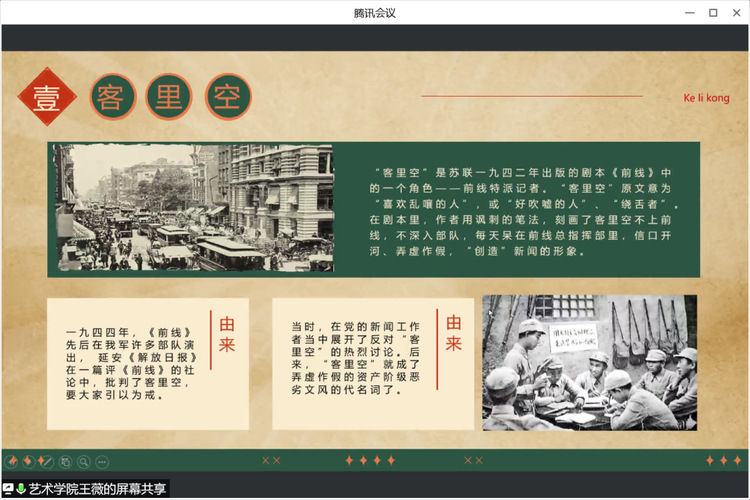Select the 客 circle in the title

point(113,97)
